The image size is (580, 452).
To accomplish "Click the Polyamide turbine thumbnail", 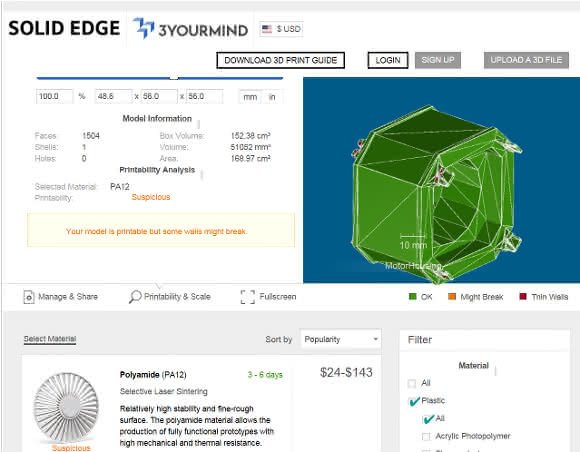I will (66, 407).
